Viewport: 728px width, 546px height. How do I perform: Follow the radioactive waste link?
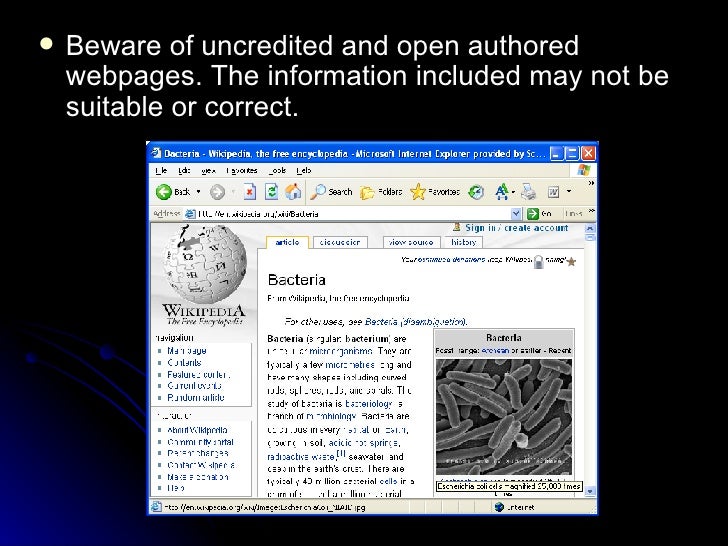point(301,457)
